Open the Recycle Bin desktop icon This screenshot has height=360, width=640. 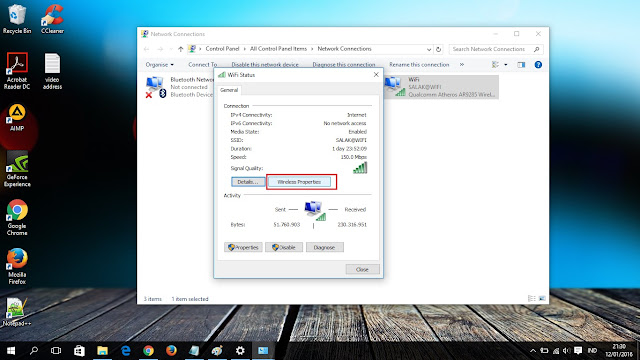click(17, 19)
